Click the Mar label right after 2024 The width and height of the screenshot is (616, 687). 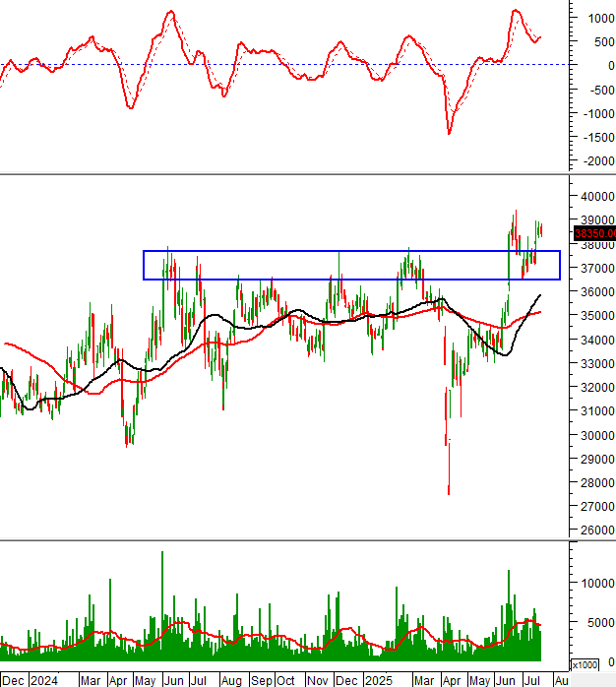[x=91, y=681]
